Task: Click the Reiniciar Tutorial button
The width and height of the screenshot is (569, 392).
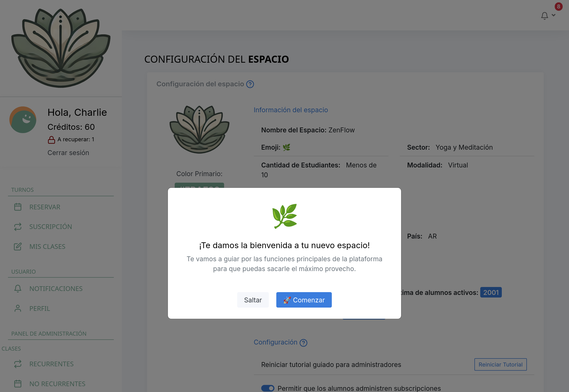Action: 500,364
